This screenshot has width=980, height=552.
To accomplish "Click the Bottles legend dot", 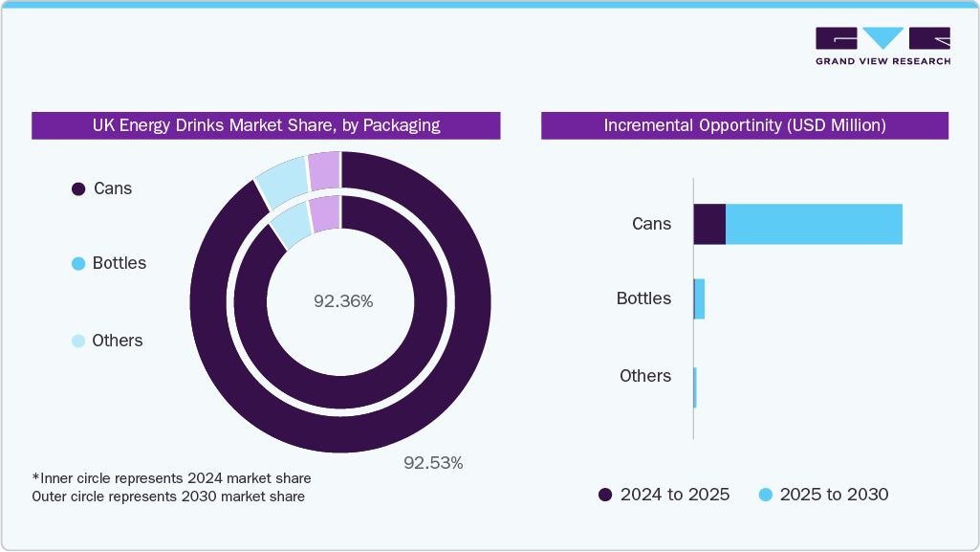I will click(x=79, y=264).
